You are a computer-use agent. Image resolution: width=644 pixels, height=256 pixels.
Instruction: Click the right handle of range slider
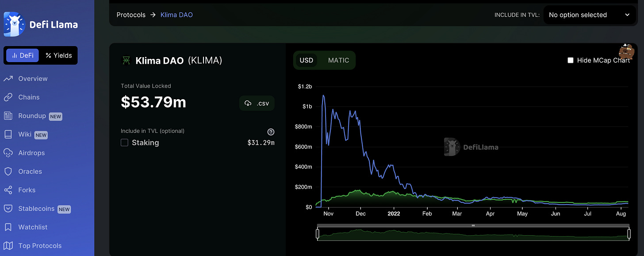(629, 233)
